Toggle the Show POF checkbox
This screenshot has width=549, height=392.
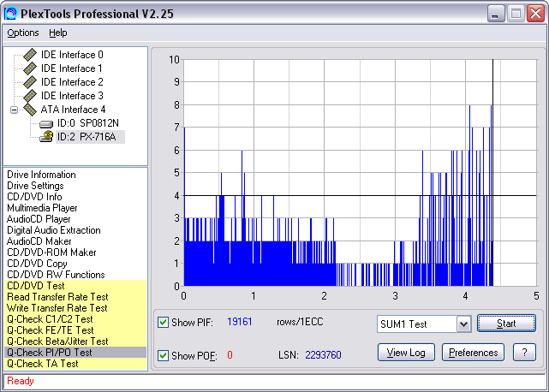pos(163,355)
